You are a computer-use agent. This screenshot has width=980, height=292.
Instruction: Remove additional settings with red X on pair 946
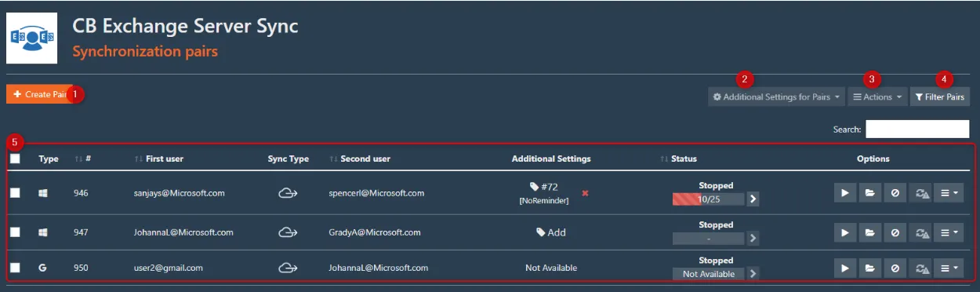point(585,193)
